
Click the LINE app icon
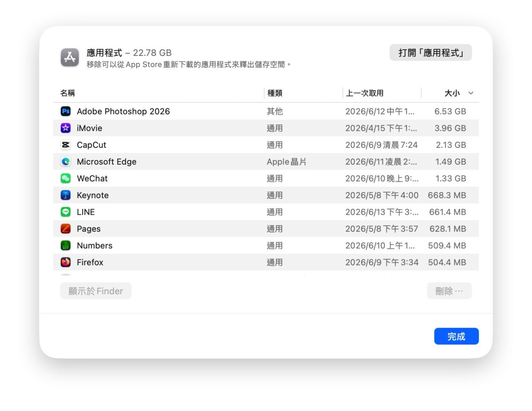tap(66, 212)
